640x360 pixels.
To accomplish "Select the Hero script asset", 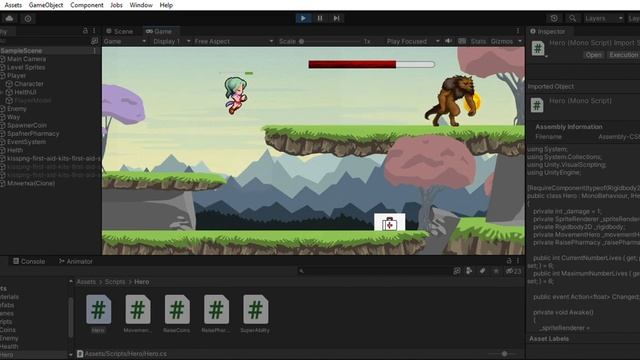I will pos(98,314).
